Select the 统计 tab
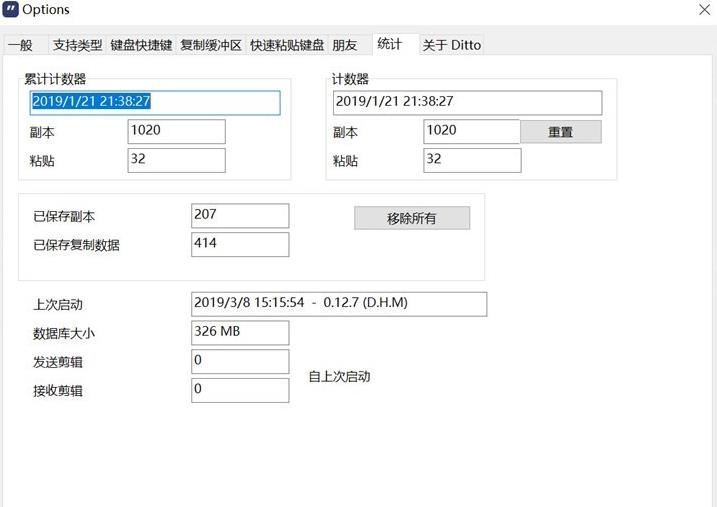717x507 pixels. point(395,44)
